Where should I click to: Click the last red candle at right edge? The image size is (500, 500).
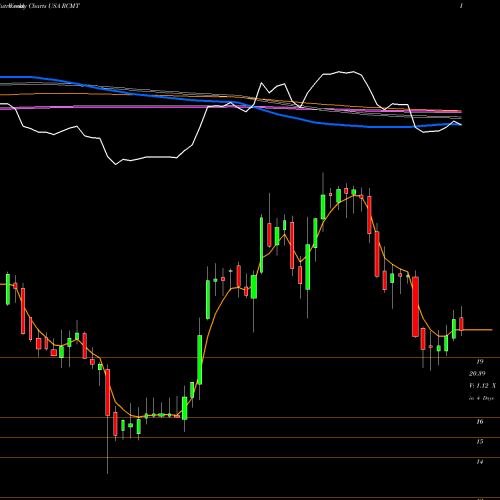click(x=462, y=324)
